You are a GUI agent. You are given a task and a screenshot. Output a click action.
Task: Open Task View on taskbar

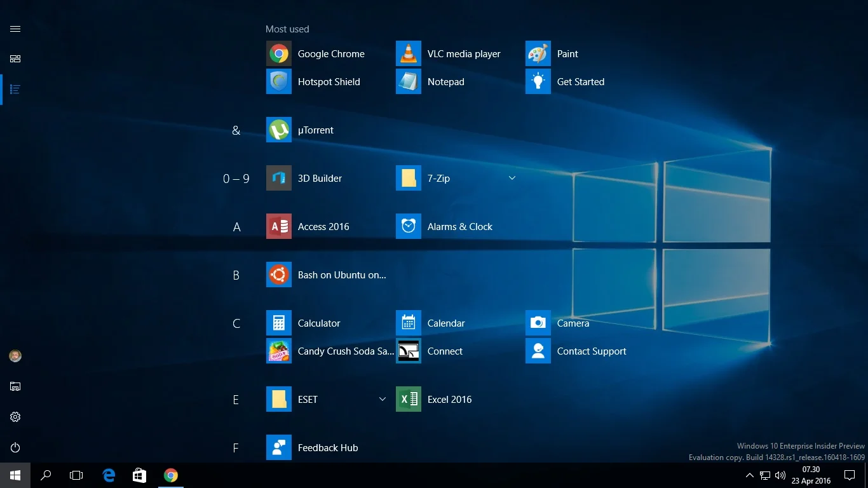(x=76, y=475)
